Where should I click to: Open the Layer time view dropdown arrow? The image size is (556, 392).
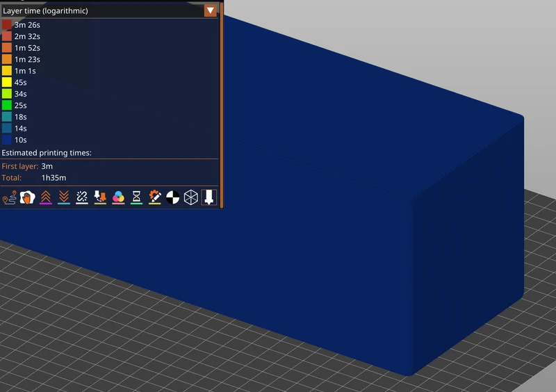coord(211,10)
